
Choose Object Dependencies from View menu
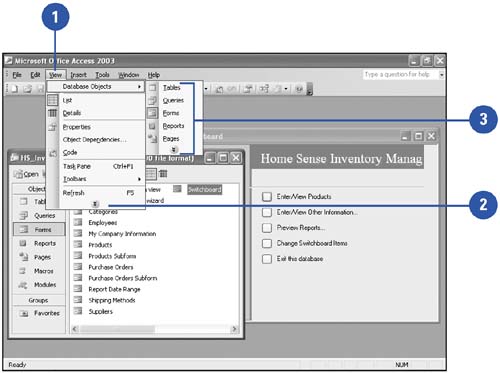(95, 140)
